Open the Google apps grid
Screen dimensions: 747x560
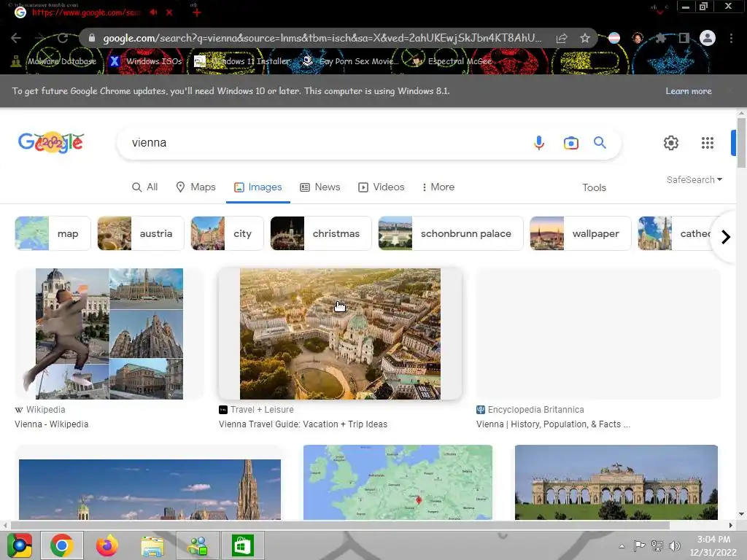pos(708,143)
